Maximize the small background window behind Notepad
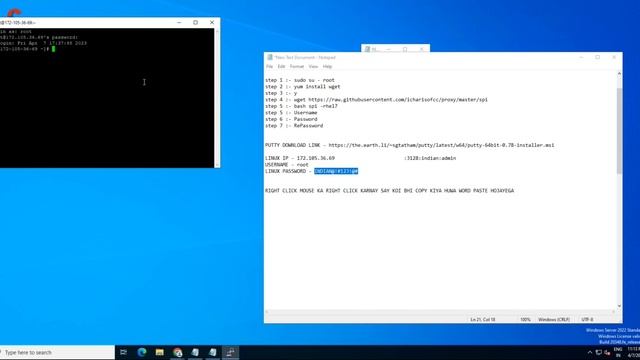Screen dimensions: 640x360 point(405,49)
